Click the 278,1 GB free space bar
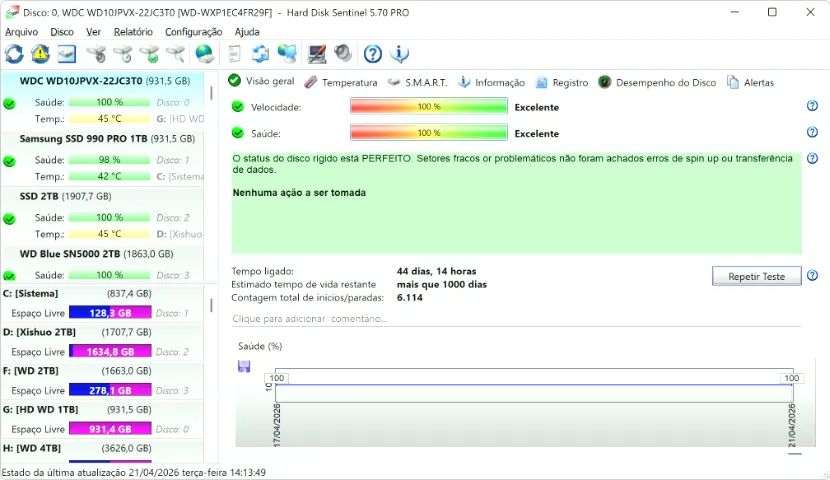This screenshot has height=480, width=830. [110, 390]
